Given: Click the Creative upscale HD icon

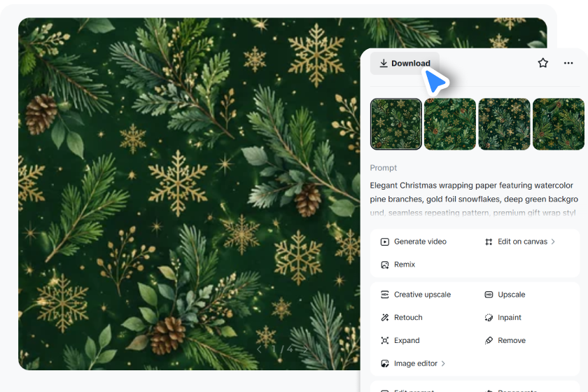Looking at the screenshot, I should [x=385, y=295].
